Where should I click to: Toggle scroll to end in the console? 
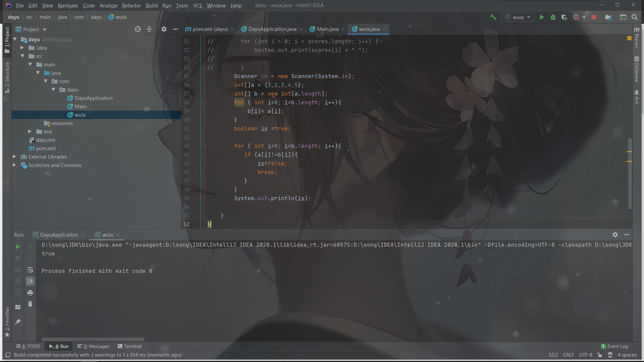tap(30, 281)
